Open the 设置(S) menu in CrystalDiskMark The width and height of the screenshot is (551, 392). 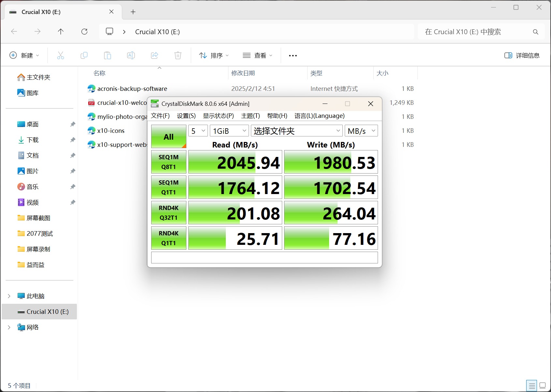coord(186,116)
